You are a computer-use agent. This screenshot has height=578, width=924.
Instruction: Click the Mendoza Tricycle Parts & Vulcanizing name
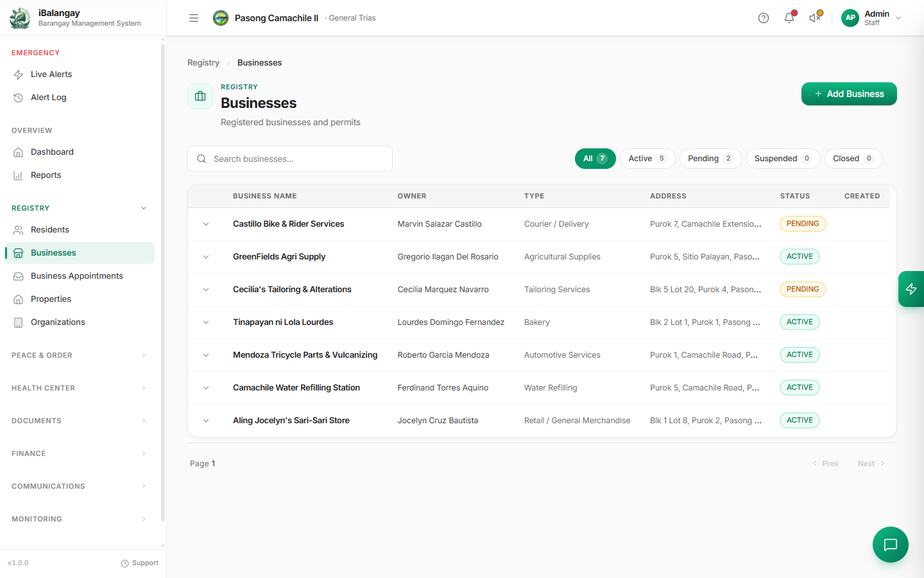click(x=305, y=355)
